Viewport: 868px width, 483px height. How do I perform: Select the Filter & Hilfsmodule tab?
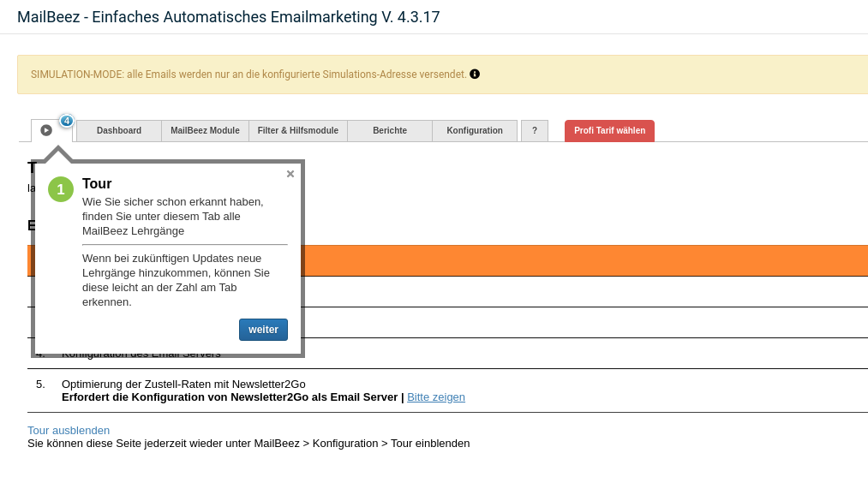pos(297,131)
